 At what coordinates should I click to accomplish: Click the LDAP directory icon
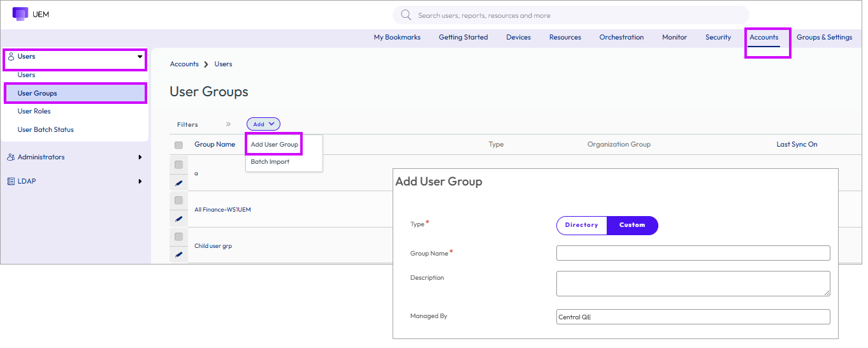pyautogui.click(x=11, y=181)
